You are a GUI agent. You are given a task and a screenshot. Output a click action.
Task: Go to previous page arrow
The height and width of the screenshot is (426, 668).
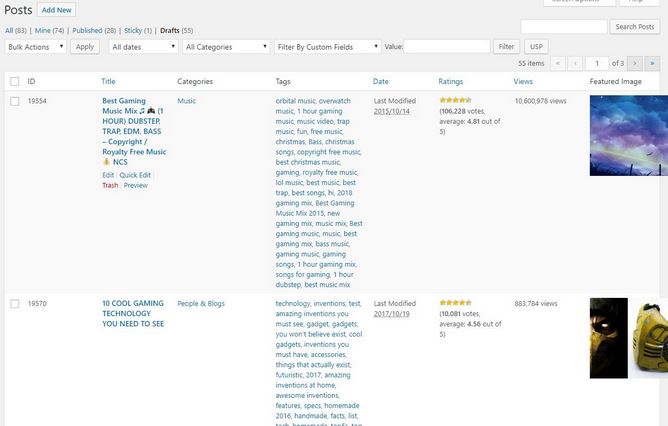click(x=575, y=63)
